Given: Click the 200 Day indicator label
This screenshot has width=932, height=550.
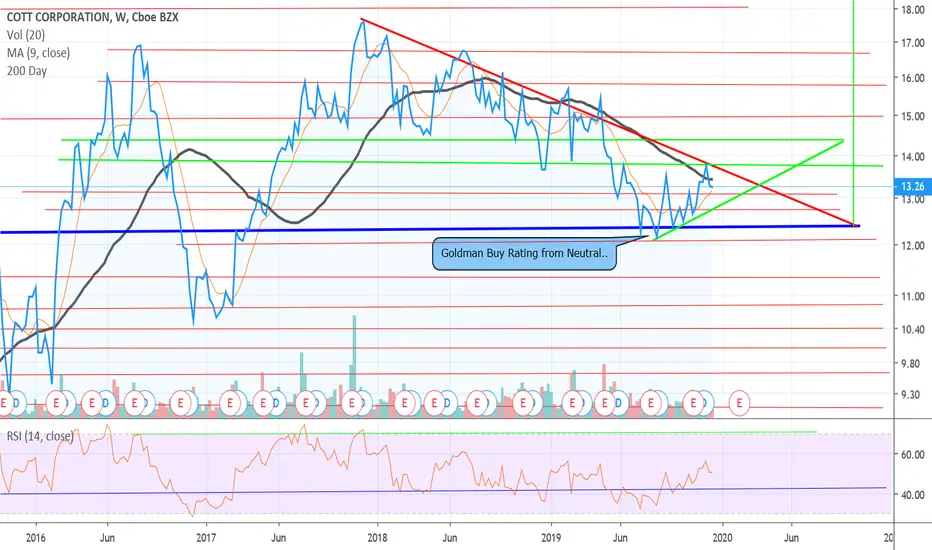Looking at the screenshot, I should (27, 71).
